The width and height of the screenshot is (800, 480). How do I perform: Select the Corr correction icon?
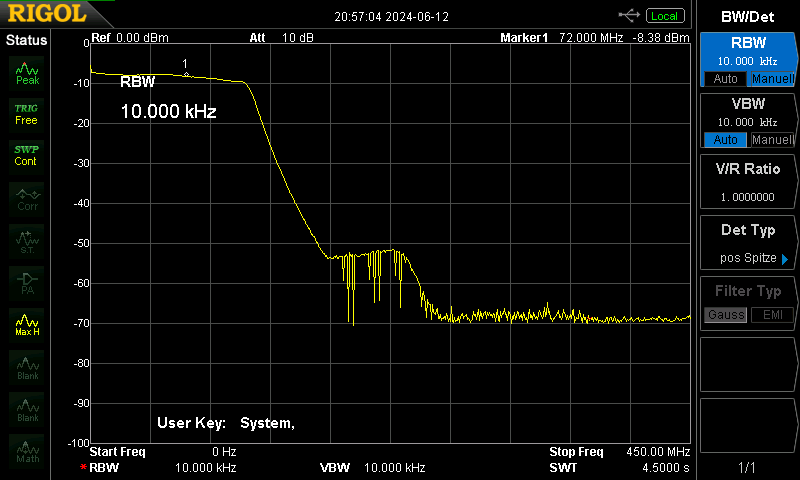[x=27, y=199]
